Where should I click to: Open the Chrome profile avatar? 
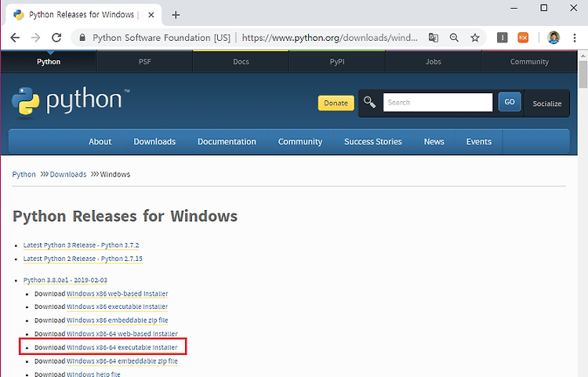pos(554,38)
